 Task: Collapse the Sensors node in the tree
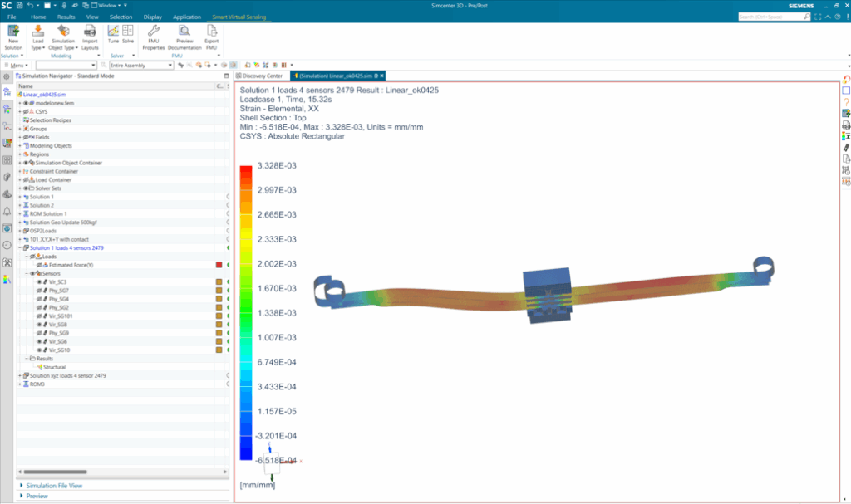tap(27, 273)
